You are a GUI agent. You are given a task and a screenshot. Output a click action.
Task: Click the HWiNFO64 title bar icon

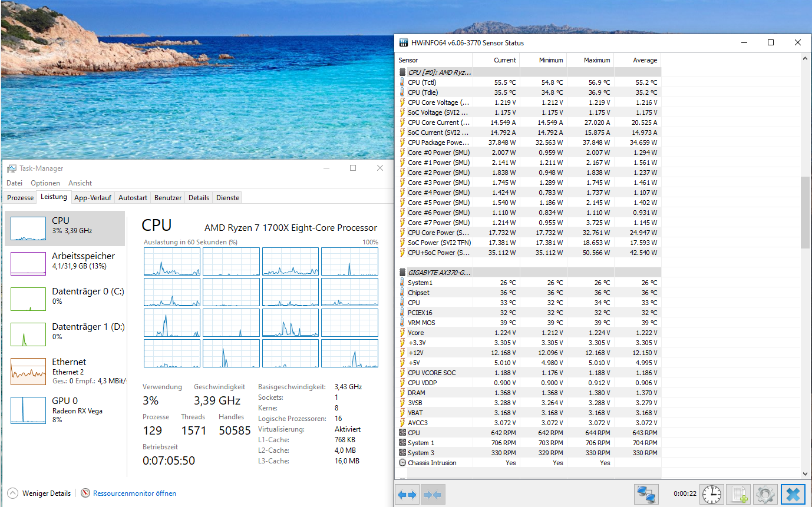point(404,42)
